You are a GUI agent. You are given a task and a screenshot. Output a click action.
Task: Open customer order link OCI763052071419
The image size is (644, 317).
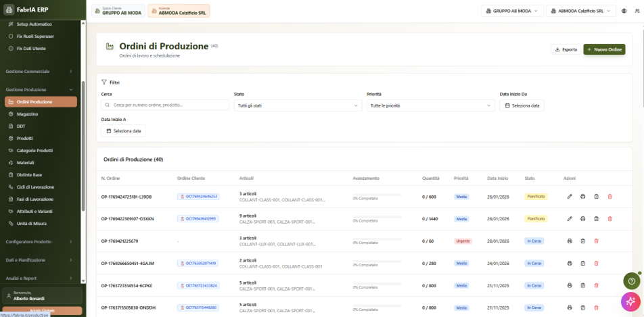(198, 263)
